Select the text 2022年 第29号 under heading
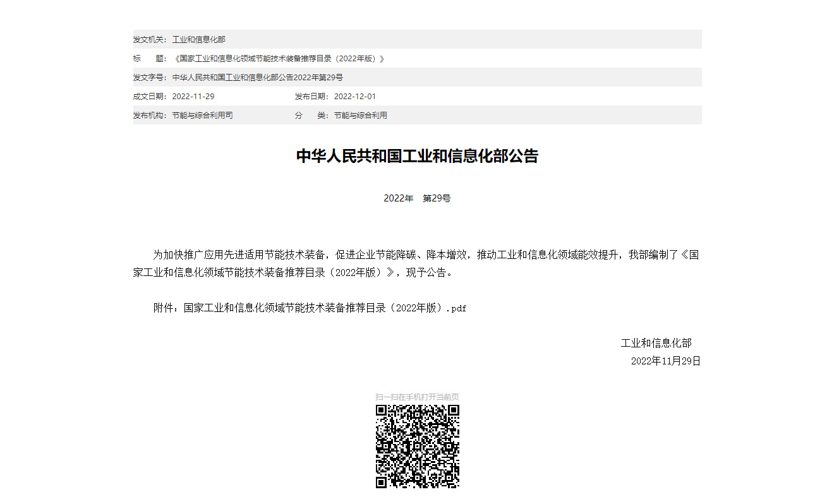 click(x=418, y=198)
